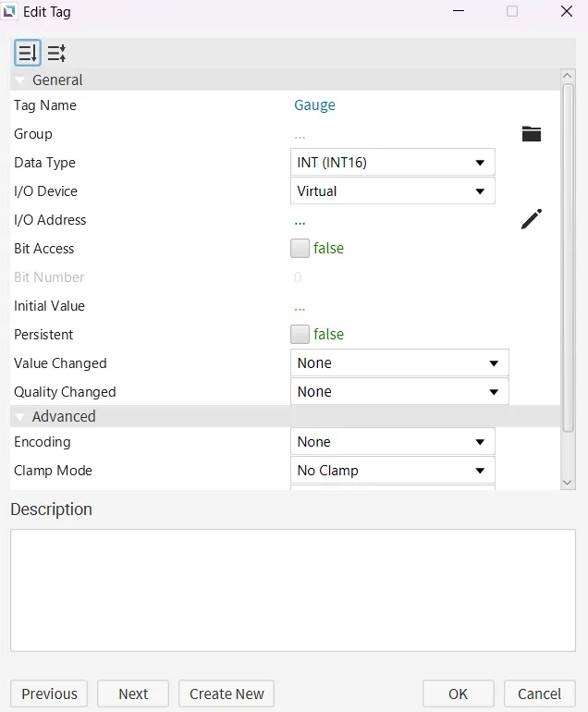This screenshot has width=588, height=712.
Task: Open the Encoding dropdown
Action: (x=392, y=442)
